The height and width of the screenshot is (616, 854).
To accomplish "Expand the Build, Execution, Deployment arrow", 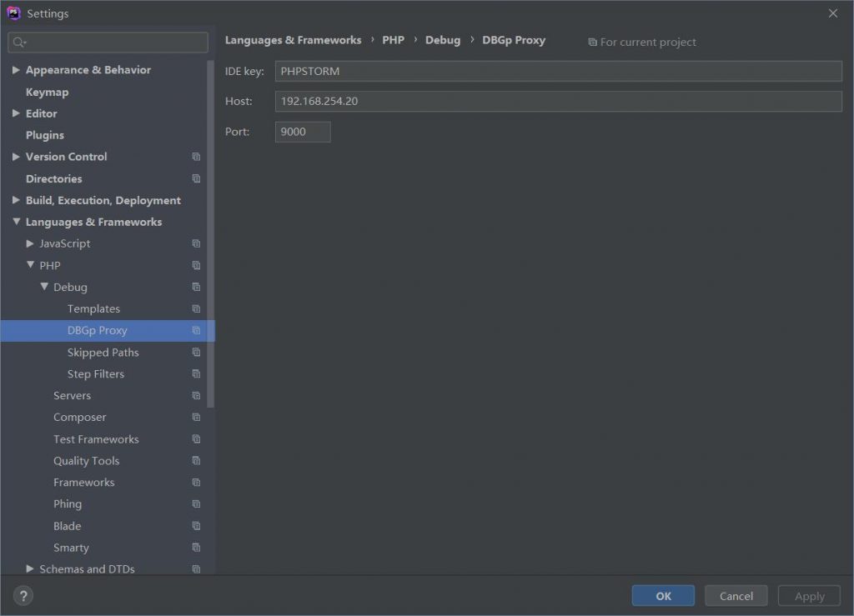I will pos(16,200).
